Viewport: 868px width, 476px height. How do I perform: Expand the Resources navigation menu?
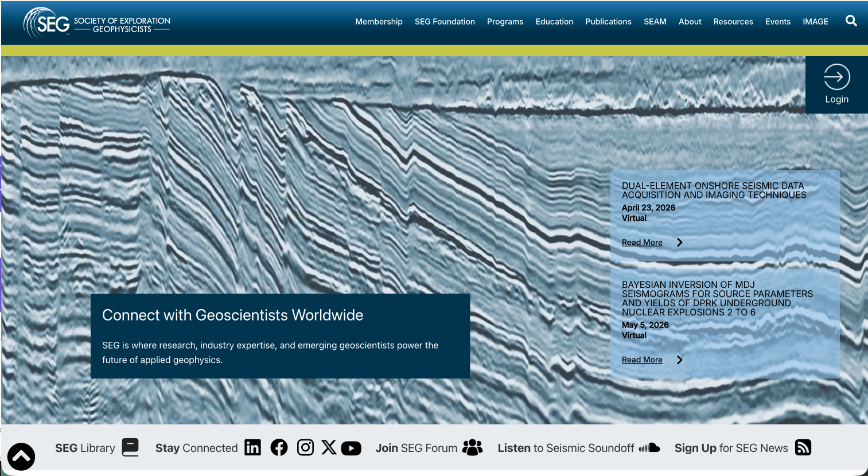click(733, 22)
